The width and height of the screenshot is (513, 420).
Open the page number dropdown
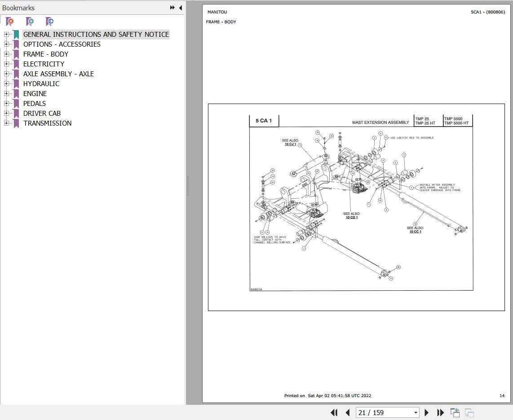(416, 412)
